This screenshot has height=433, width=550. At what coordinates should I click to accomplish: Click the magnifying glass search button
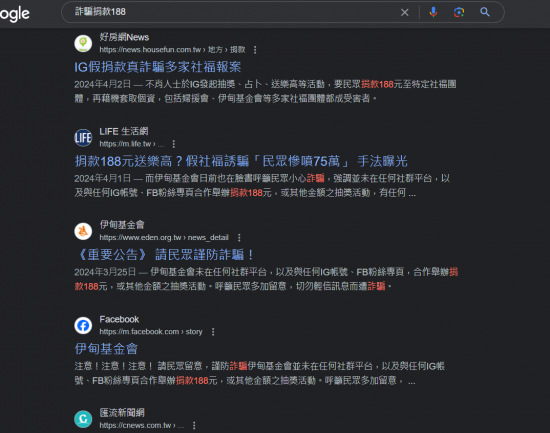click(x=485, y=12)
